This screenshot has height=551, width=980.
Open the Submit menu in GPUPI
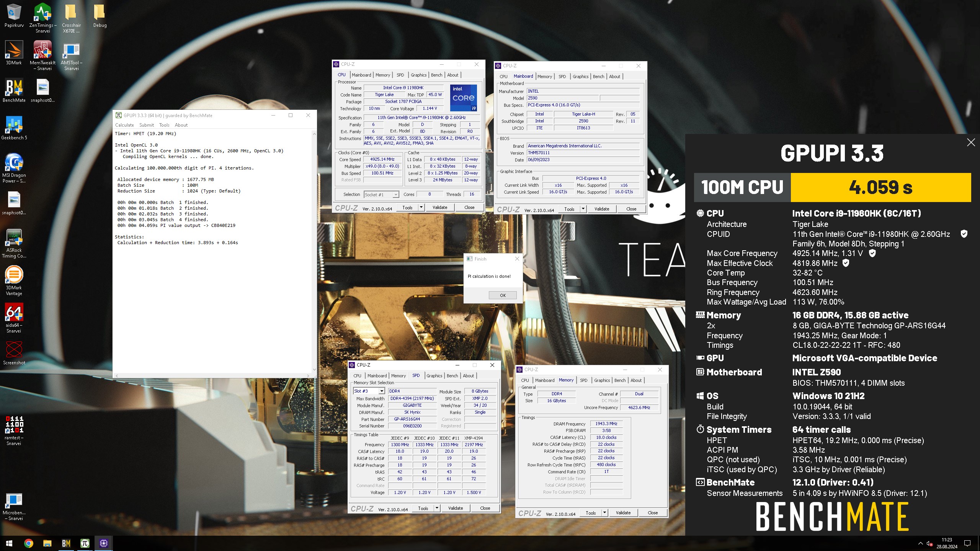point(147,125)
